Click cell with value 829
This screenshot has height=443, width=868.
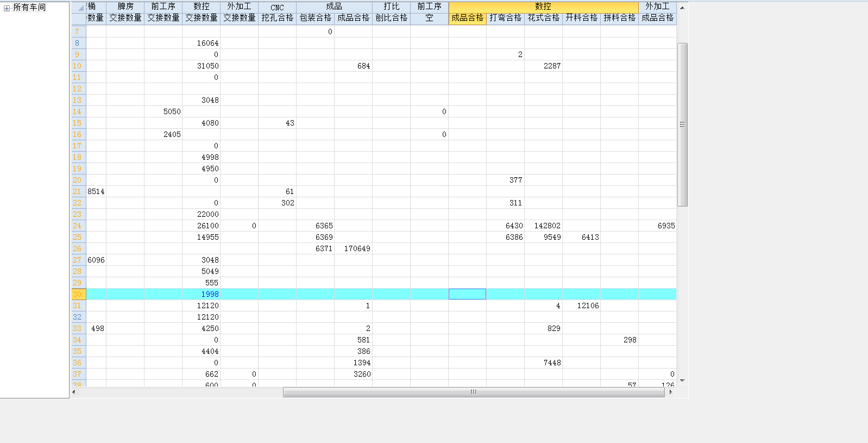[543, 328]
